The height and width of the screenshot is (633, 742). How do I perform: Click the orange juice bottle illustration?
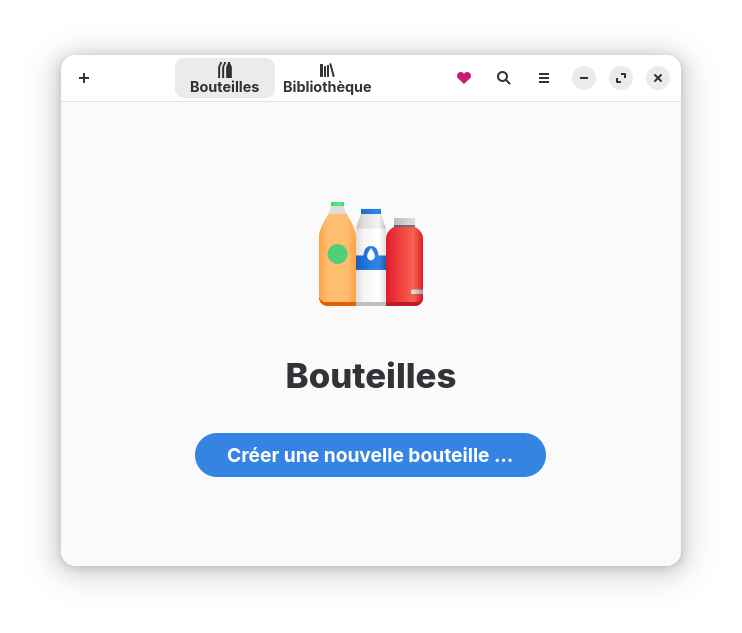coord(337,254)
